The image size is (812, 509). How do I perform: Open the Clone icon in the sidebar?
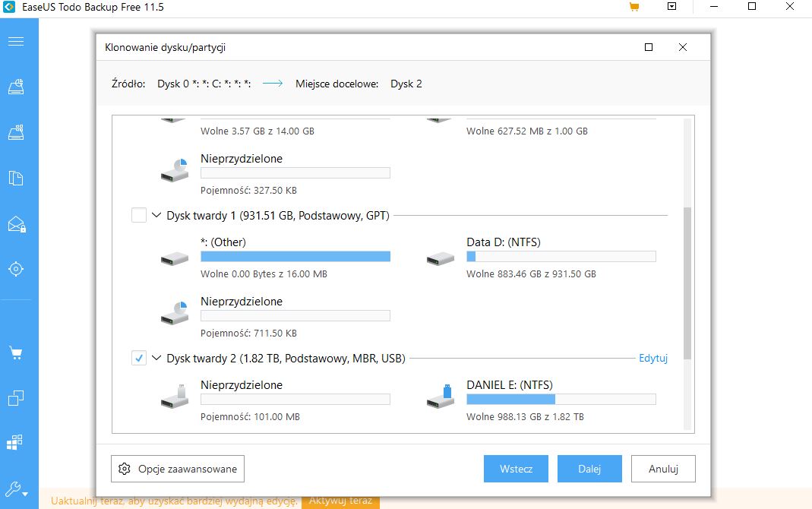(16, 397)
